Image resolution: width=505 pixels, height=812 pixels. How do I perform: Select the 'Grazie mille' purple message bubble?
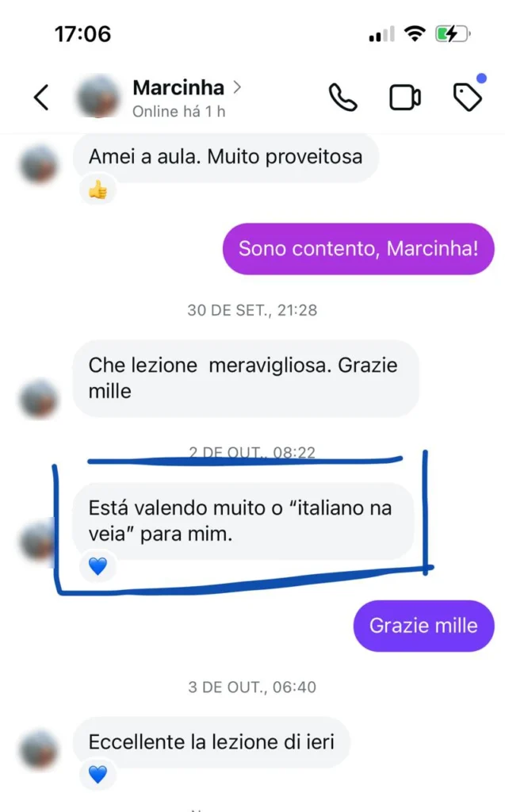423,626
